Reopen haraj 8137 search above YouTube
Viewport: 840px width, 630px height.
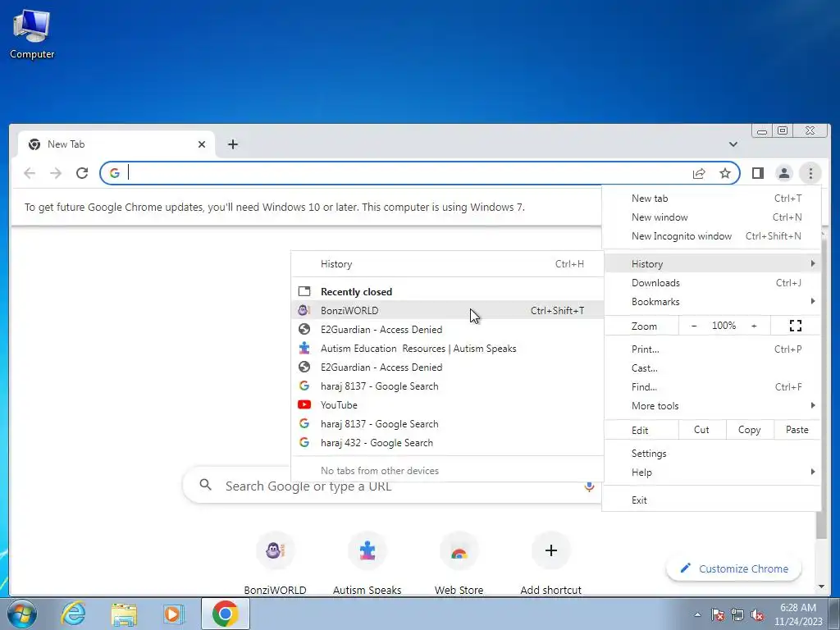pos(447,386)
